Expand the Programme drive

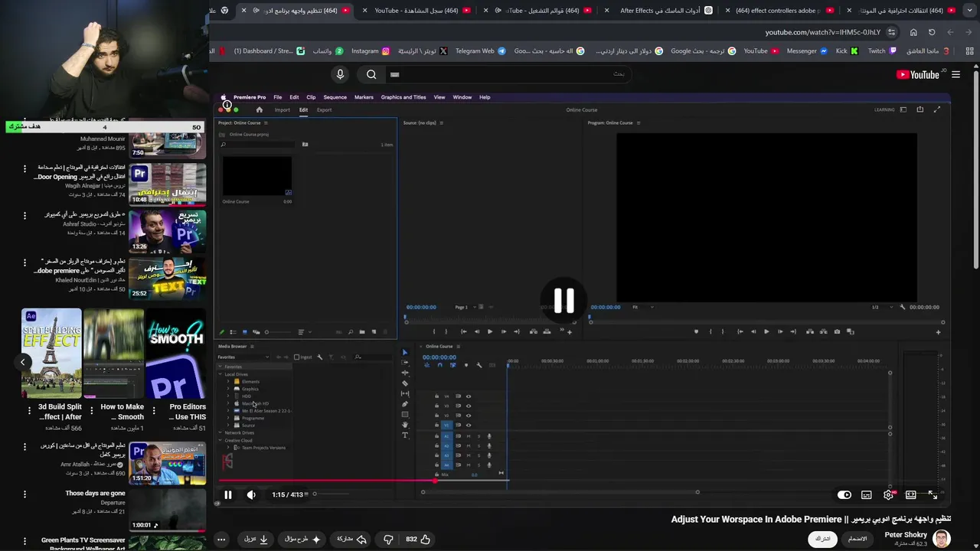pos(228,418)
